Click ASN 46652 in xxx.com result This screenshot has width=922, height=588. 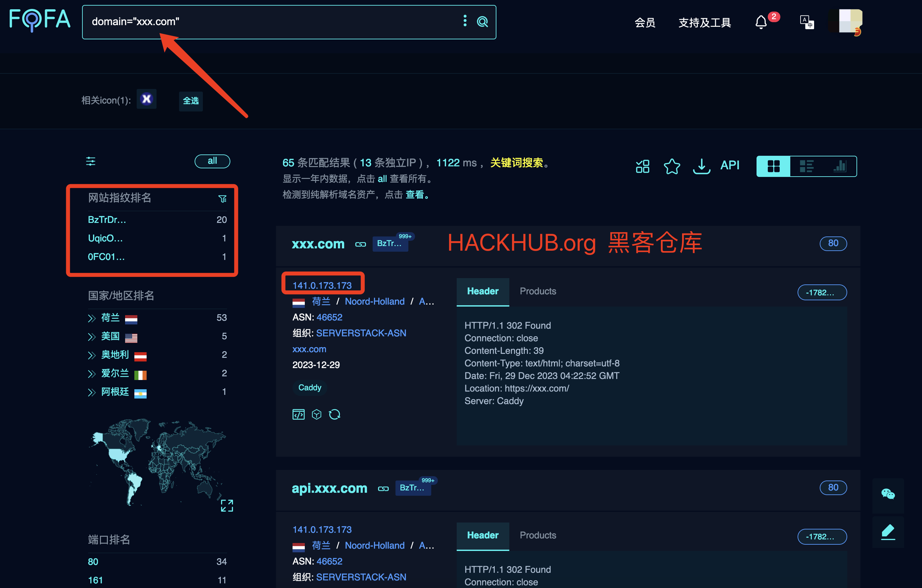pos(329,317)
